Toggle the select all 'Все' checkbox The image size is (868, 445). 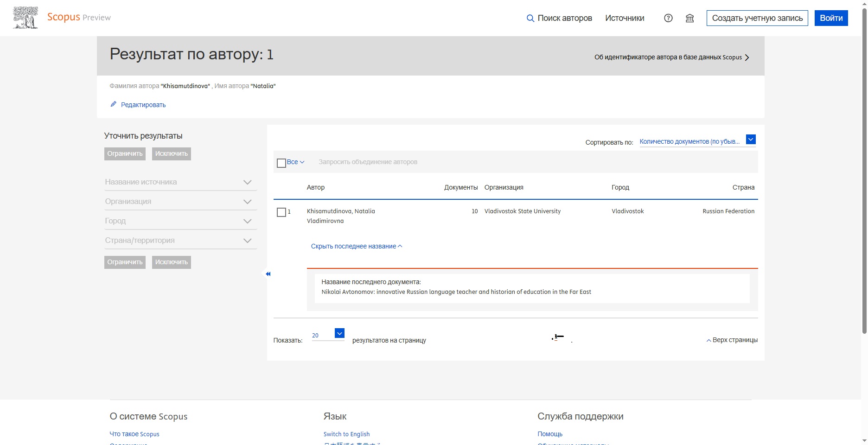click(x=281, y=163)
